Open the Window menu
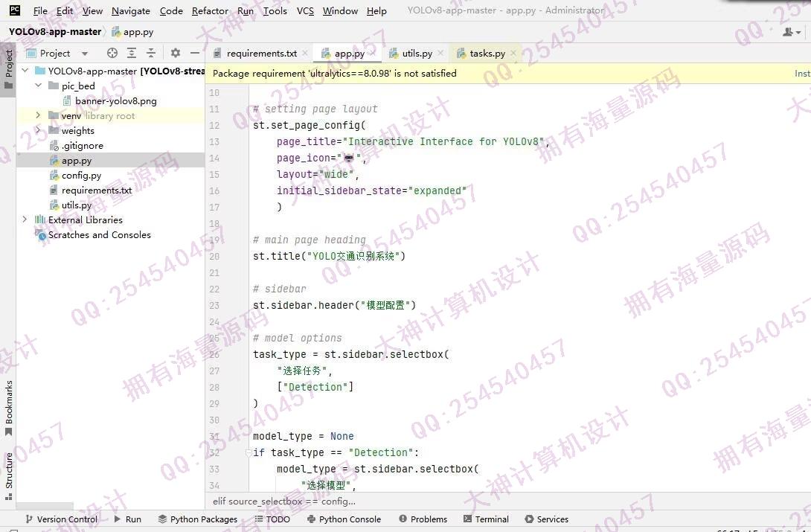Viewport: 811px width, 532px height. (340, 11)
